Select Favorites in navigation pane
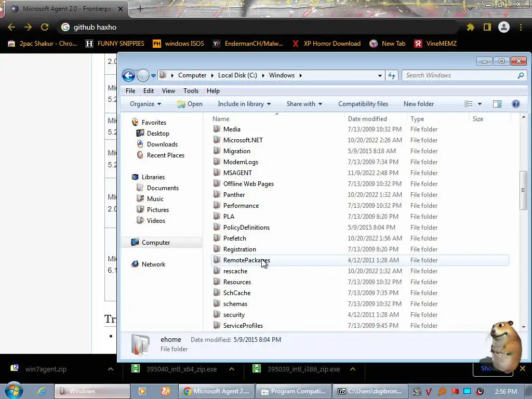This screenshot has width=532, height=399. click(x=154, y=123)
